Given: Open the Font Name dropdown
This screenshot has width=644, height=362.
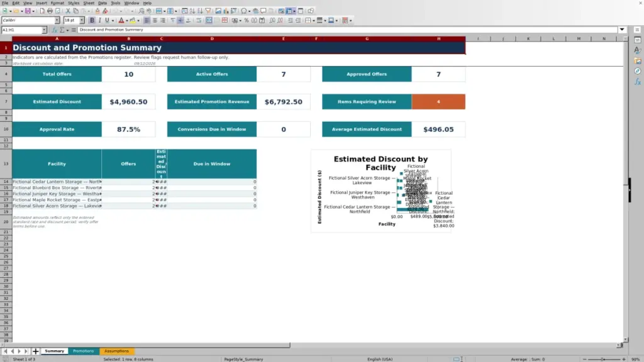Looking at the screenshot, I should (x=57, y=20).
